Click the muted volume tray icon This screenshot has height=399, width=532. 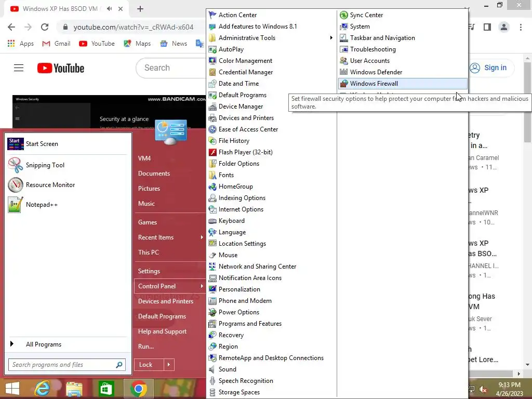point(483,389)
